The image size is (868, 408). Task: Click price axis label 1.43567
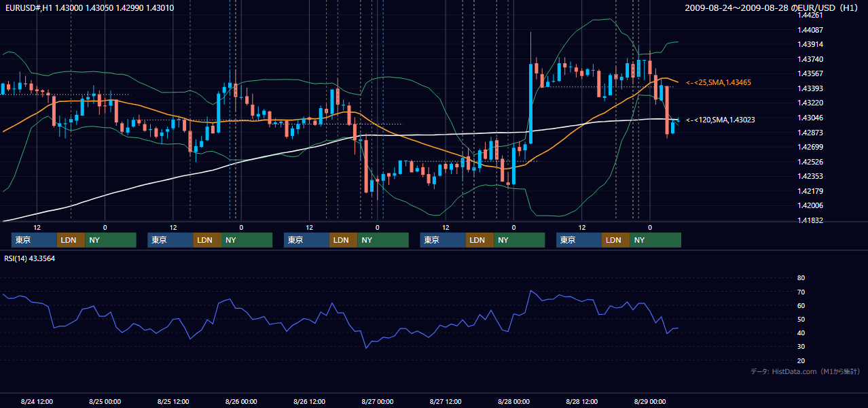tap(810, 73)
